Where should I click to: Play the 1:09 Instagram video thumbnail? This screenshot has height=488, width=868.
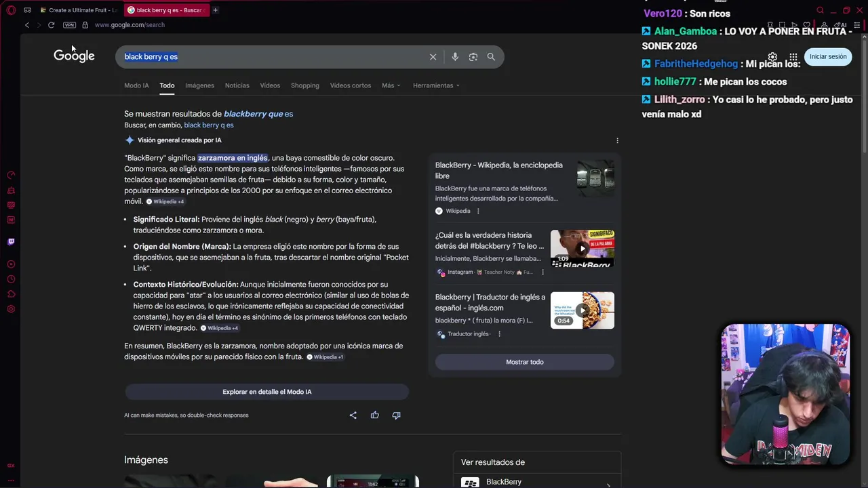click(583, 248)
